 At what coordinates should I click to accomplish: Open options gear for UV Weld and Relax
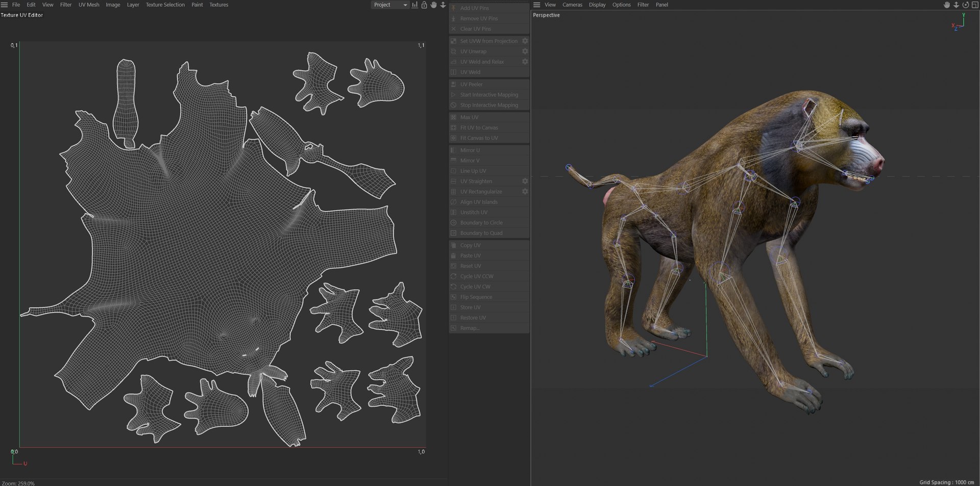(x=525, y=61)
